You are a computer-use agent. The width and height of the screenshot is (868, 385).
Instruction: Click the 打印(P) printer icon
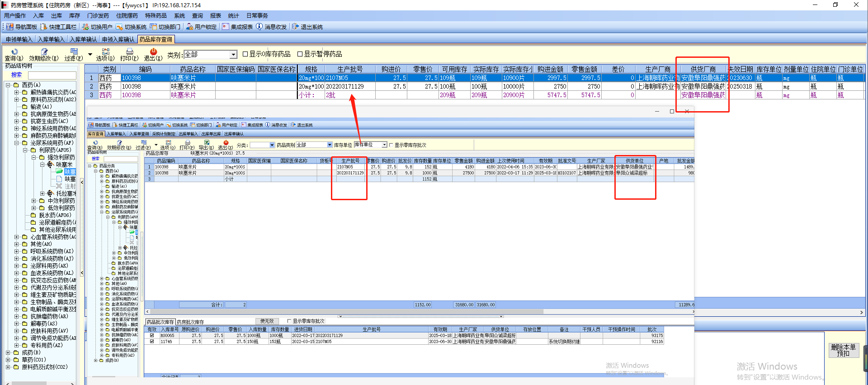click(x=129, y=52)
